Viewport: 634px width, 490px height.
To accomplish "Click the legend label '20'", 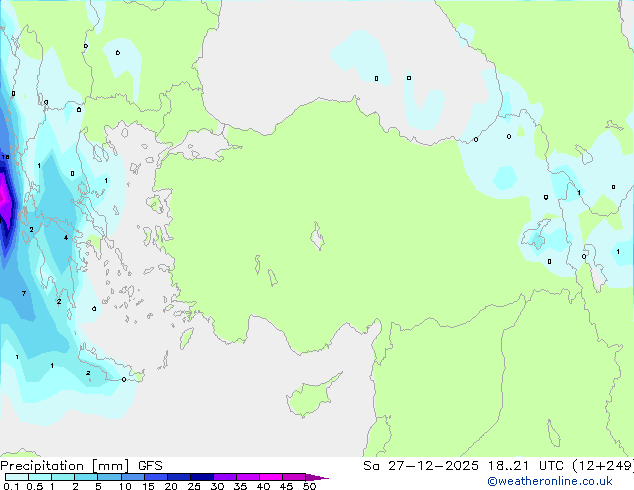I will [171, 486].
